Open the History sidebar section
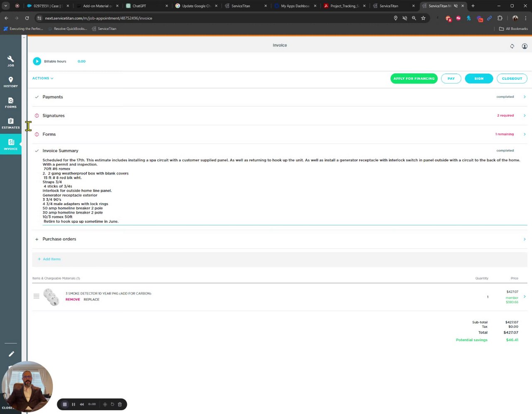The width and height of the screenshot is (532, 414). [x=11, y=82]
